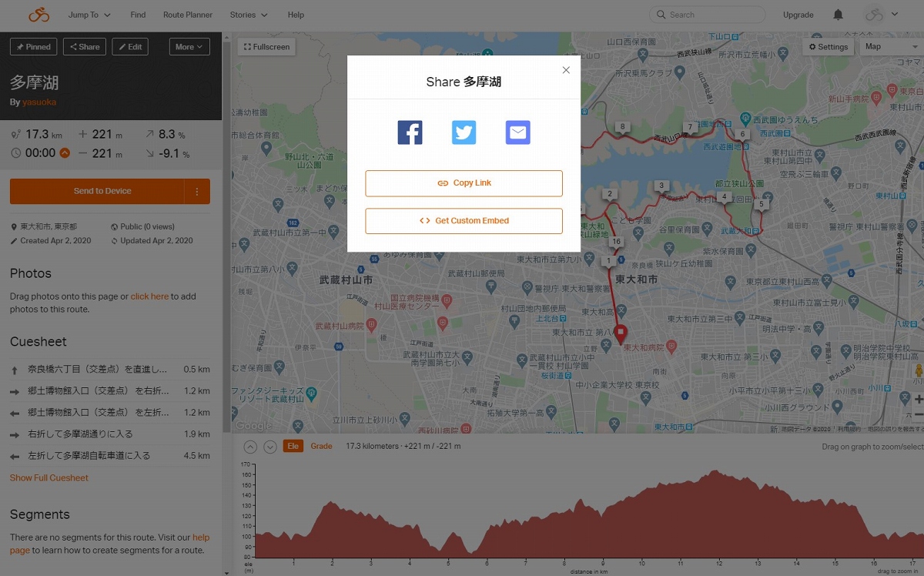Open user profile avatar menu
The image size is (924, 576).
[881, 15]
